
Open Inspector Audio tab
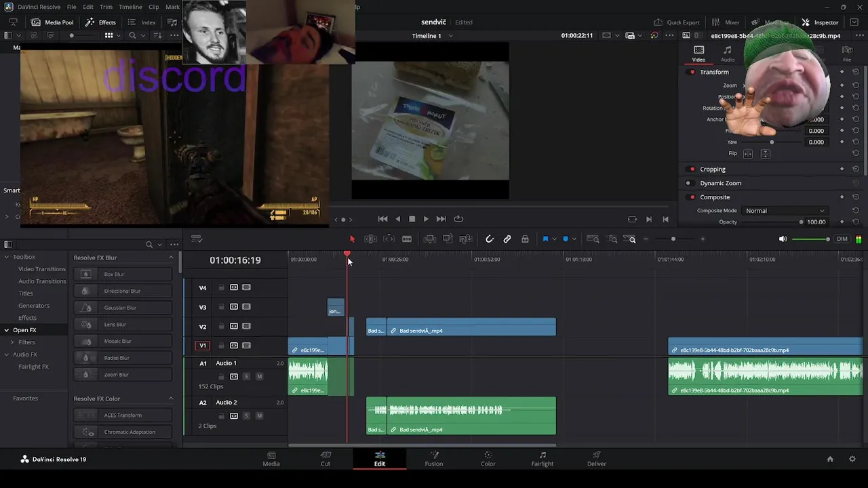(x=727, y=54)
